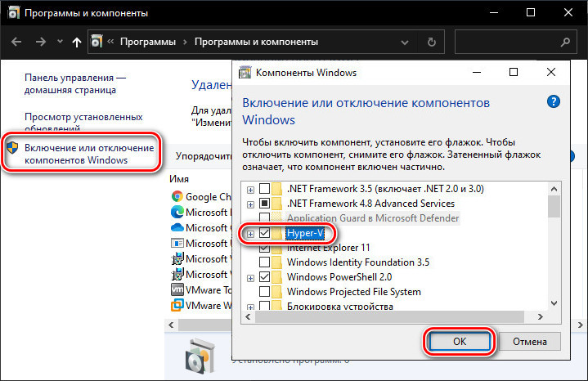Click the features list scroll up arrow
Viewport: 588px width, 381px height.
[554, 189]
